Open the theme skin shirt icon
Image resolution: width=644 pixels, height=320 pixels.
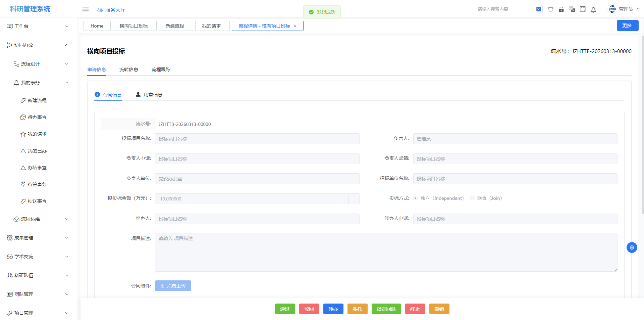(550, 9)
